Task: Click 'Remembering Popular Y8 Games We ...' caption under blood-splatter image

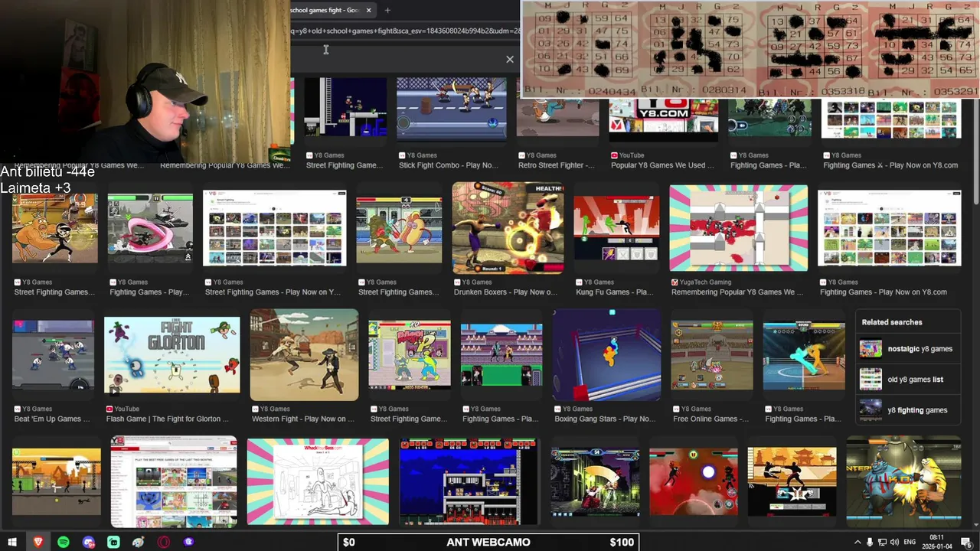Action: [x=737, y=292]
